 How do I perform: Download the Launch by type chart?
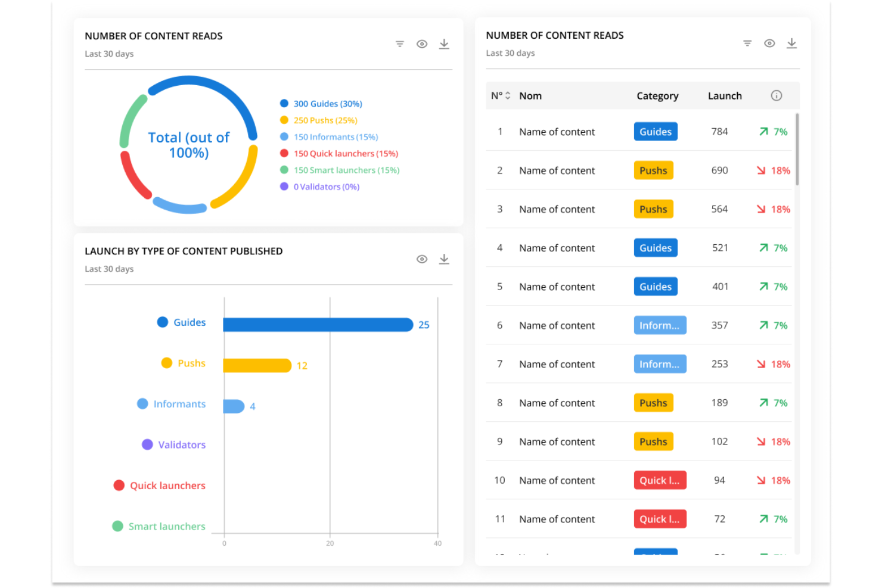(x=444, y=259)
